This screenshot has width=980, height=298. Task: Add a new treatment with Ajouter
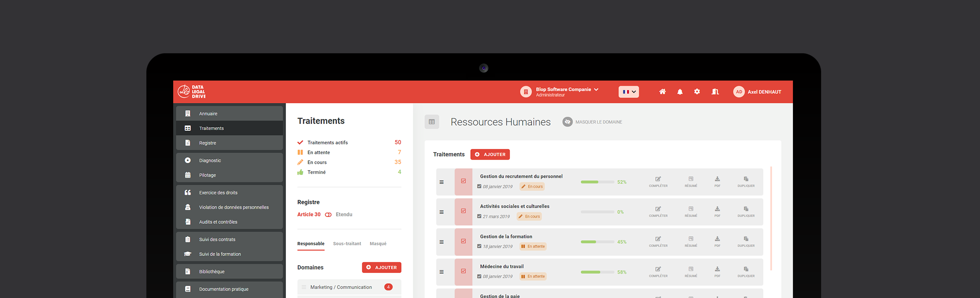coord(490,154)
